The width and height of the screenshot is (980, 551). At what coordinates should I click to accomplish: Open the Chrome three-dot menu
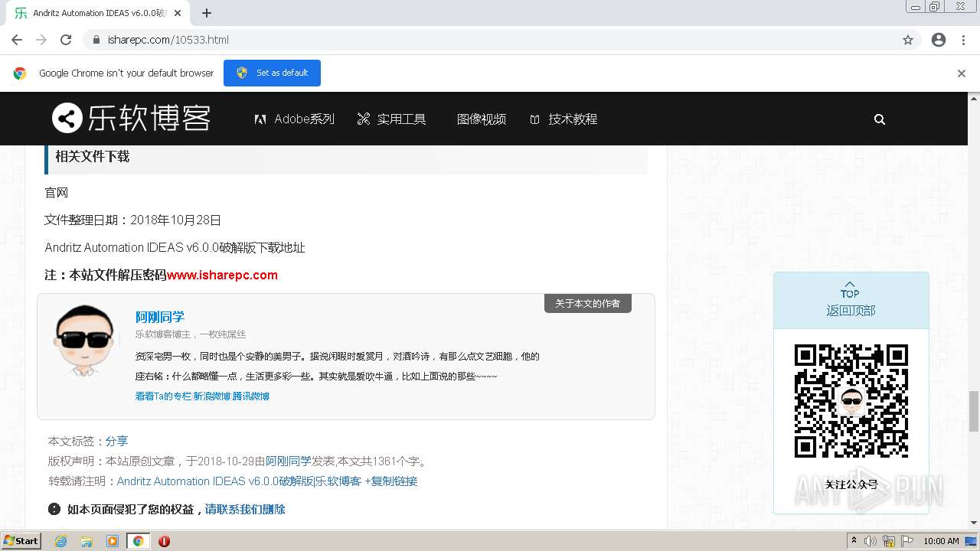point(963,40)
